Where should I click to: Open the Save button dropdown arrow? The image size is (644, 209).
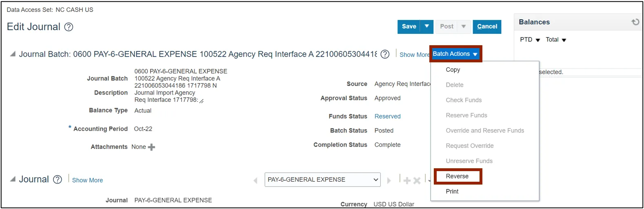coord(426,26)
